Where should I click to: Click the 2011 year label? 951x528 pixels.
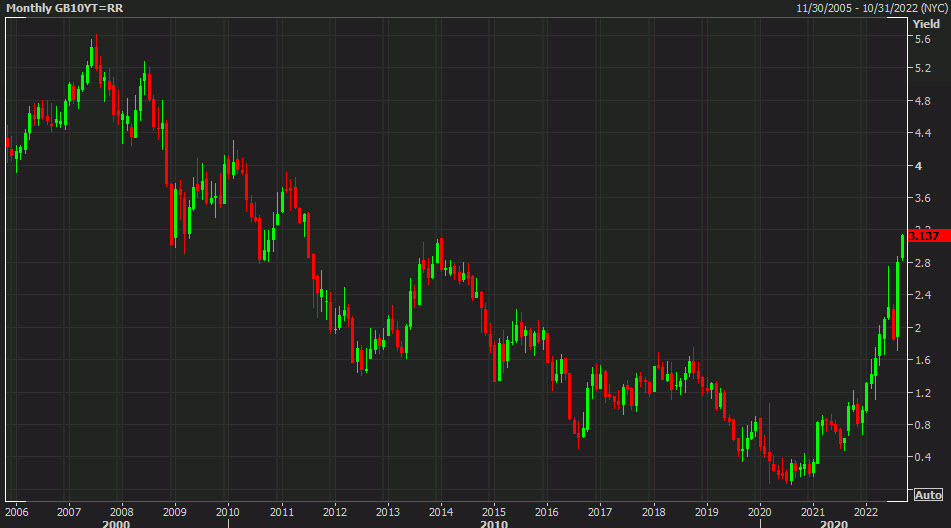click(281, 512)
